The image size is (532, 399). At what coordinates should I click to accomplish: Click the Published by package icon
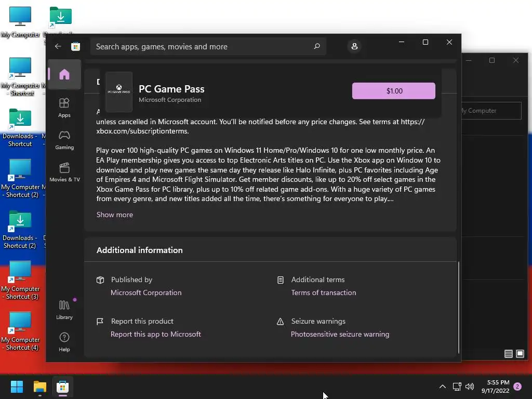coord(100,280)
